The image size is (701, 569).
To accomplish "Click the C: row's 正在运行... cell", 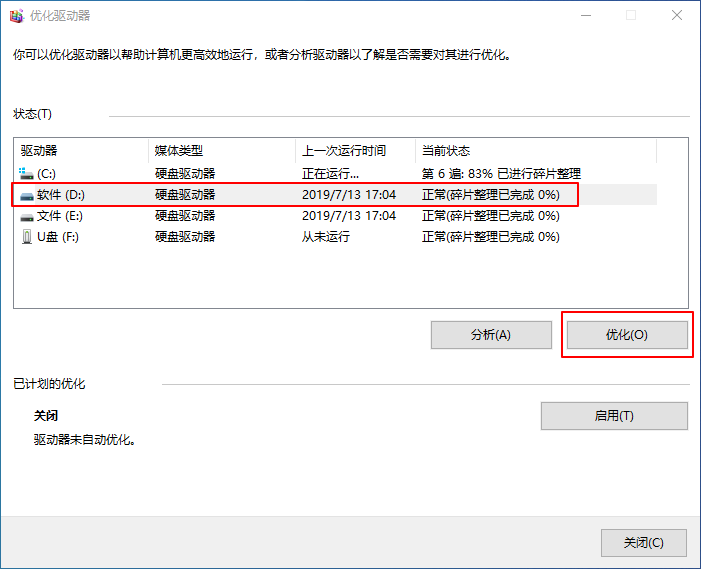I will coord(330,173).
